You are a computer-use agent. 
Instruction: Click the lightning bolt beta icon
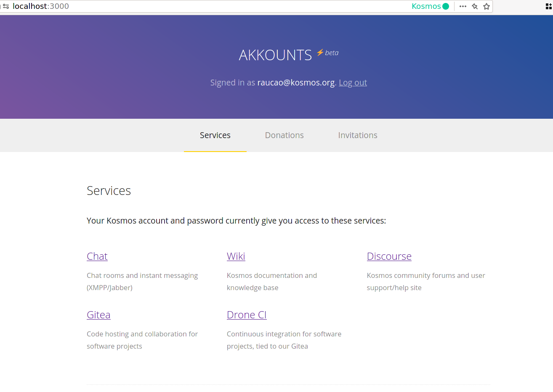[320, 52]
